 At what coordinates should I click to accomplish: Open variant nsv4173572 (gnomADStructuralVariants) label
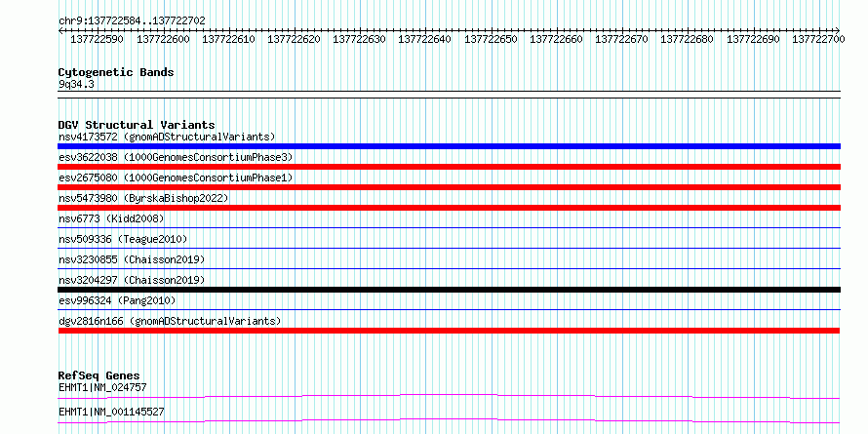click(167, 137)
